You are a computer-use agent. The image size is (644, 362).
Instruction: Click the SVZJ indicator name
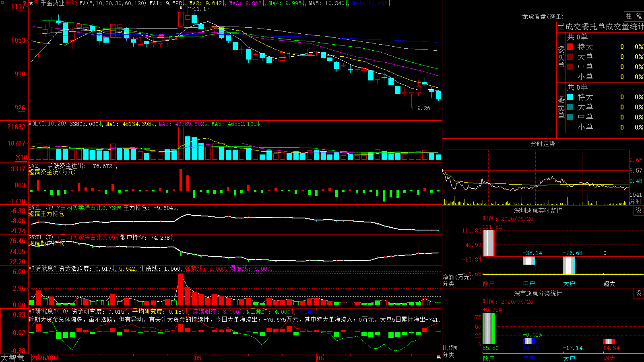(35, 166)
